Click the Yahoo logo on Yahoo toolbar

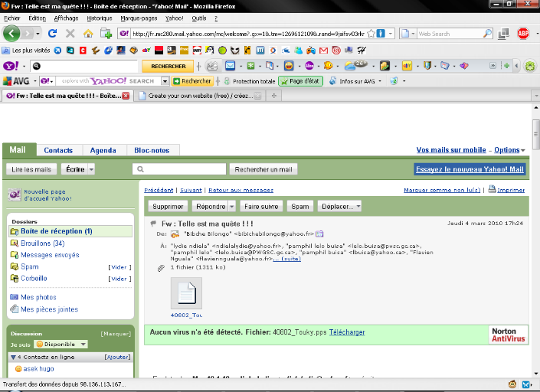[10, 67]
